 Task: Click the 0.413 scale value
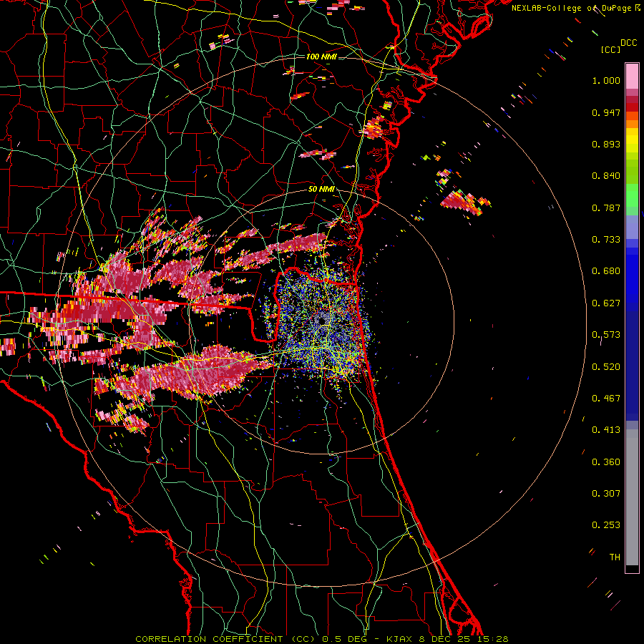point(606,430)
